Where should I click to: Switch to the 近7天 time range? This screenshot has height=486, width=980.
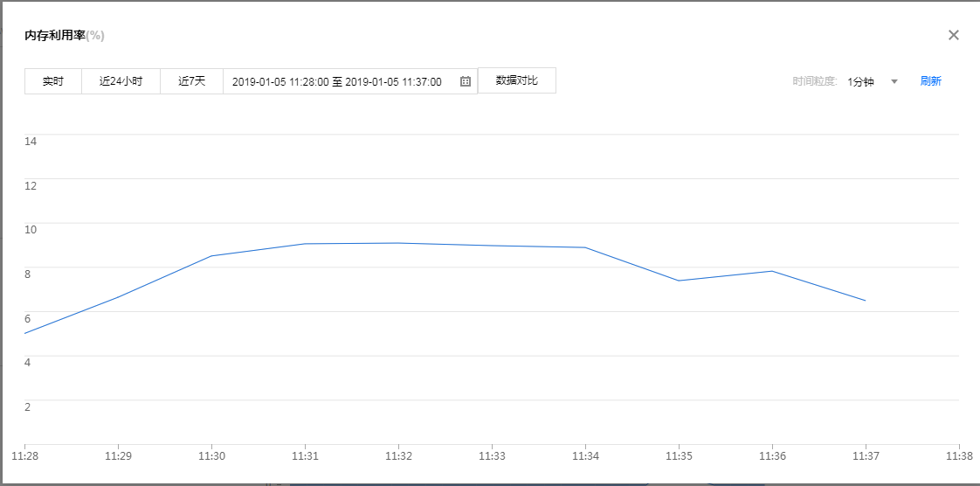coord(191,81)
